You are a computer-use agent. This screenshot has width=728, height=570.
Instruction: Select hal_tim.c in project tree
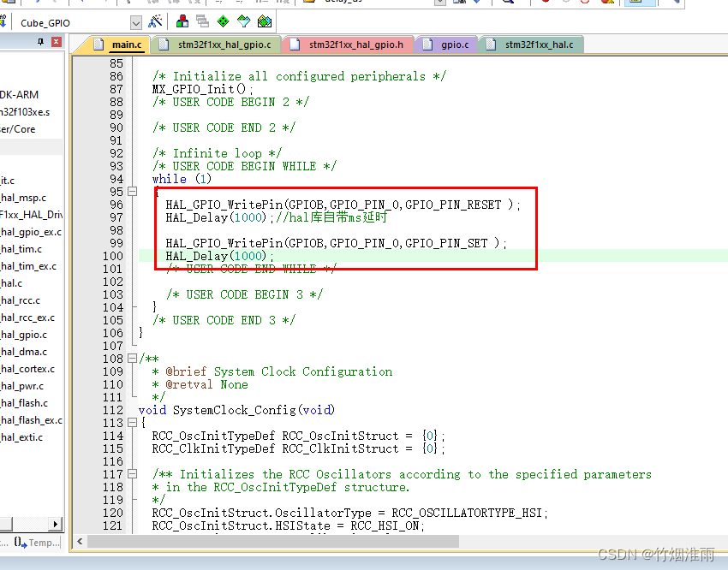pos(21,249)
